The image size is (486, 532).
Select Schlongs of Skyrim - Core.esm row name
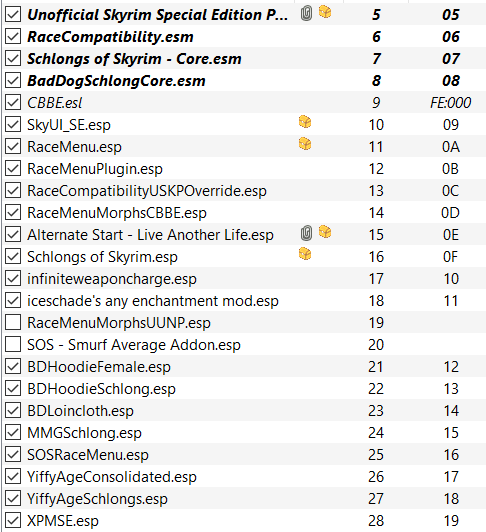(x=134, y=59)
